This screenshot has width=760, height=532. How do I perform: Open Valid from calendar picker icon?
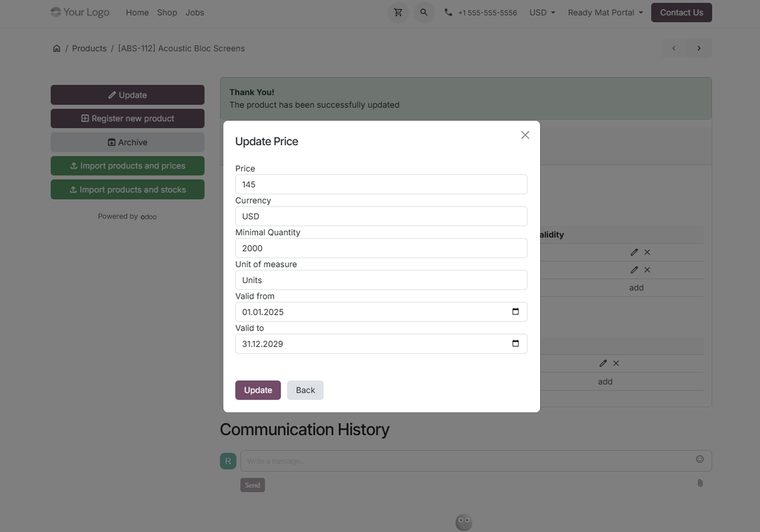pos(515,311)
